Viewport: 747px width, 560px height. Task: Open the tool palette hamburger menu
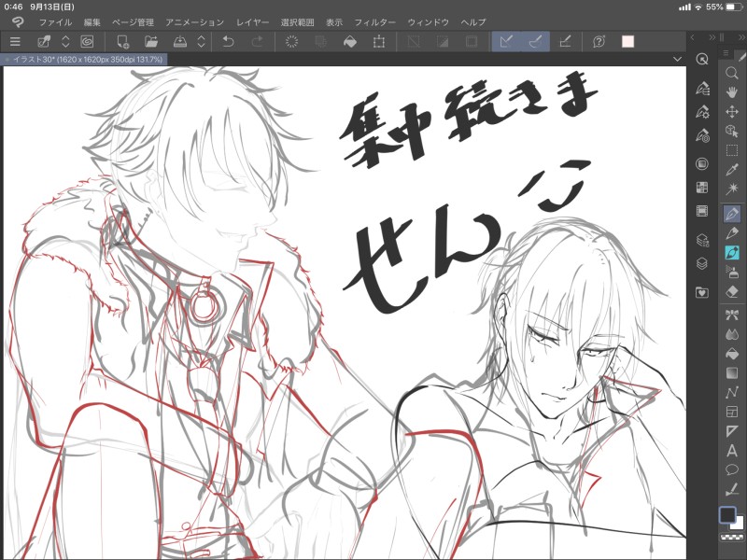pyautogui.click(x=726, y=53)
